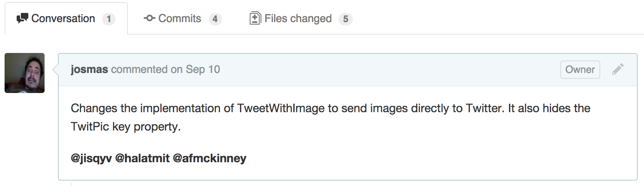Click the Conversation count badge showing 1
The image size is (644, 186).
coord(109,19)
